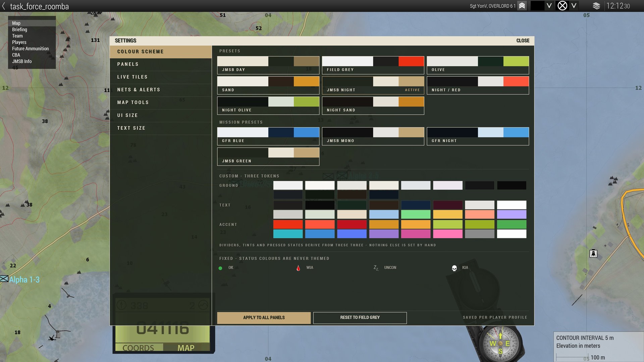Switch GPS device to MAP tab
Screen dimensions: 644x362
(x=186, y=348)
